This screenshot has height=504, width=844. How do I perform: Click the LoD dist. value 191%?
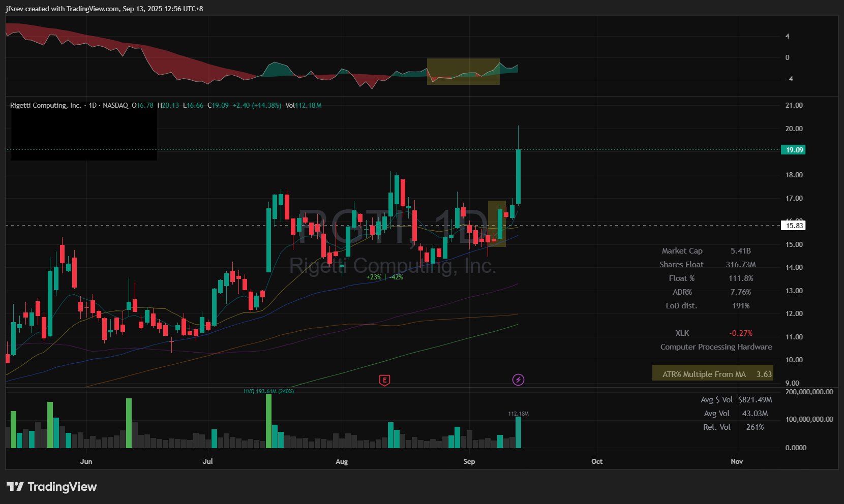741,306
